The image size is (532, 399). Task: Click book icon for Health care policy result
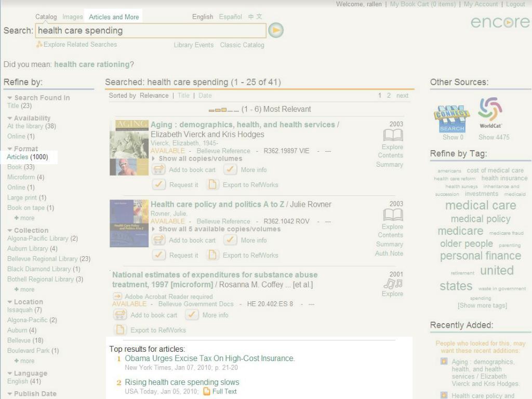pos(393,215)
